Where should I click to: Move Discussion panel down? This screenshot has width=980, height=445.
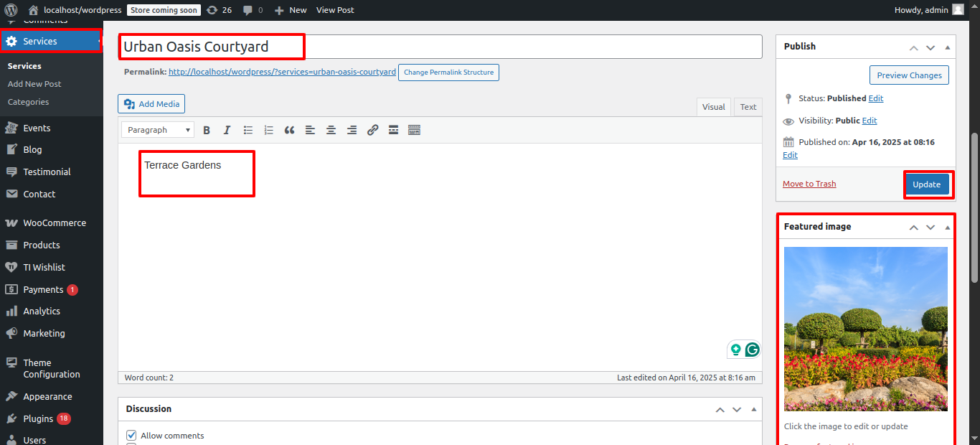(737, 409)
